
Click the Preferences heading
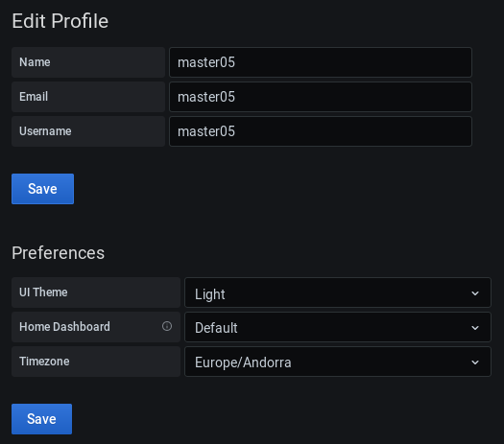click(x=59, y=253)
